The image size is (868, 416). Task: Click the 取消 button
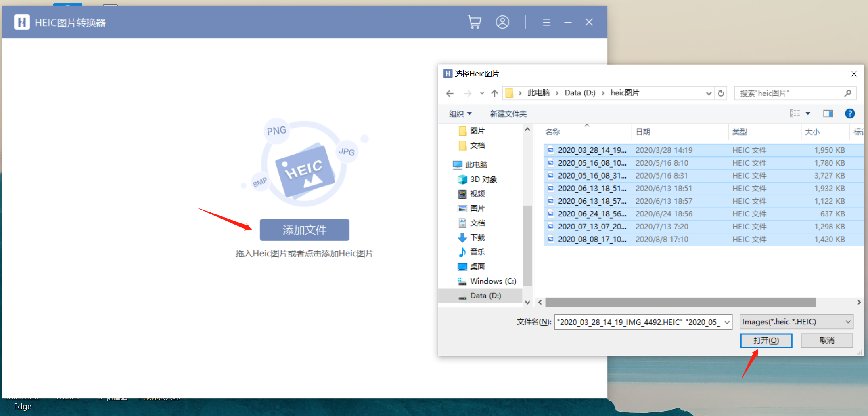[827, 340]
